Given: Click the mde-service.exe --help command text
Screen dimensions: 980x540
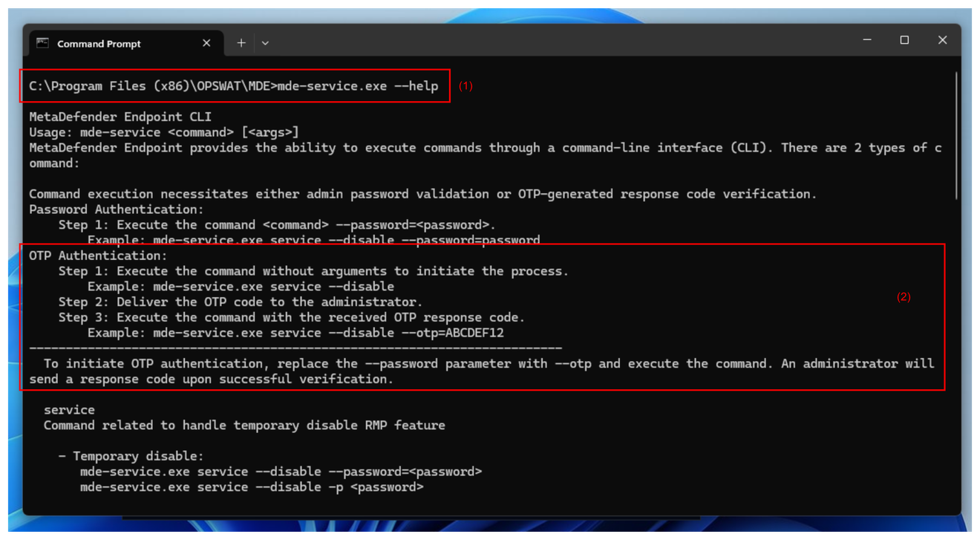Looking at the screenshot, I should click(x=358, y=85).
